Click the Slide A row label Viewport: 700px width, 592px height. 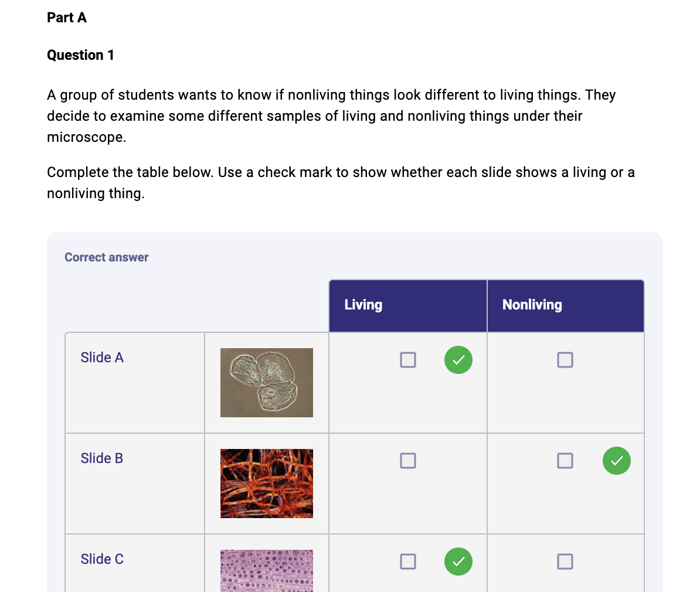click(x=102, y=358)
